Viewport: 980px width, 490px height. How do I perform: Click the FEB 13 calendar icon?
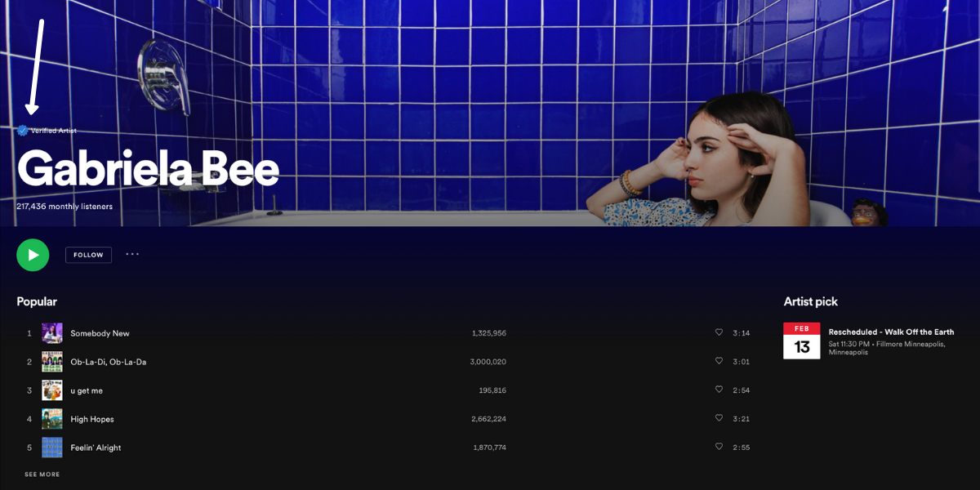tap(801, 341)
